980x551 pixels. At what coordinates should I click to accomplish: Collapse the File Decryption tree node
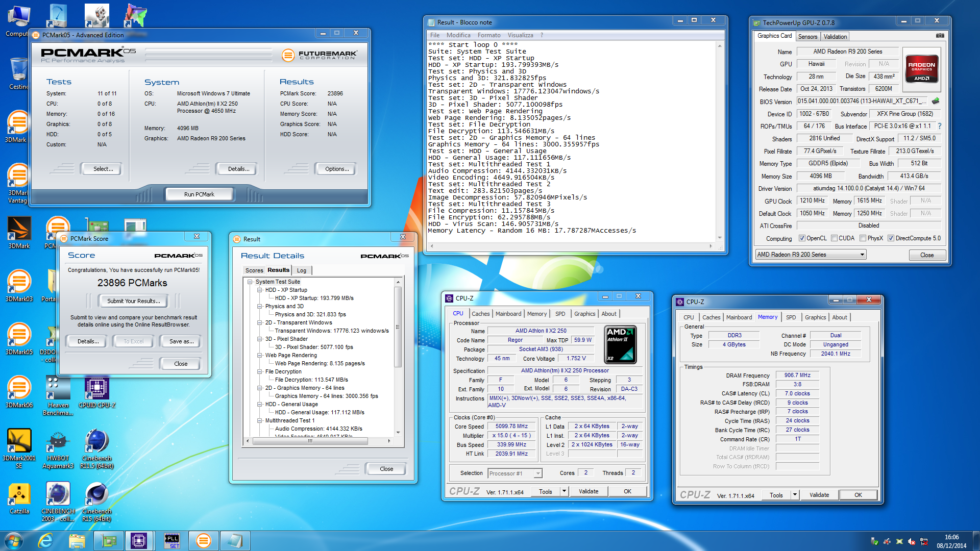coord(260,371)
